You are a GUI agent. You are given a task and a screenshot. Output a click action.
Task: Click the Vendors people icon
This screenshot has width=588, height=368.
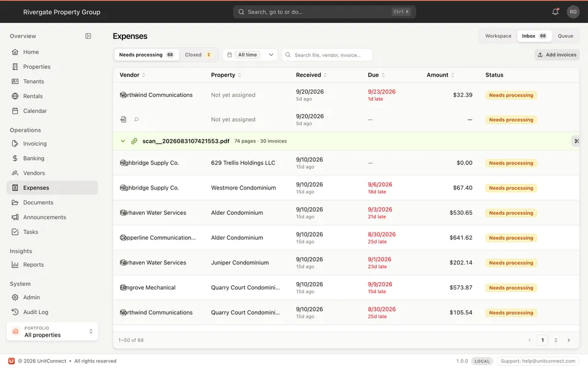[15, 173]
